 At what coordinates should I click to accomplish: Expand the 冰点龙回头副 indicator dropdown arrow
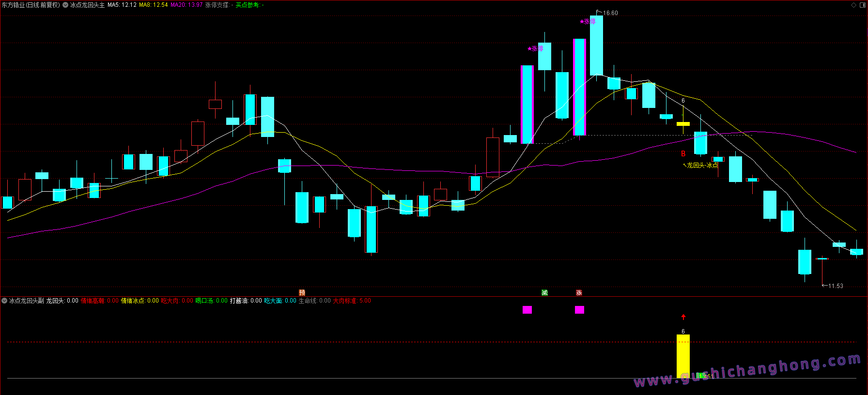point(4,301)
